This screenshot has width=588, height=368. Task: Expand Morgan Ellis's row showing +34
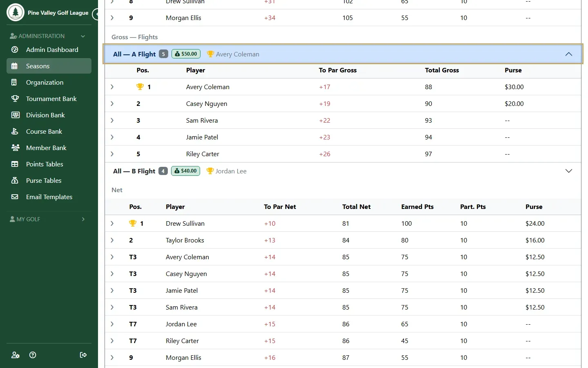pos(112,18)
